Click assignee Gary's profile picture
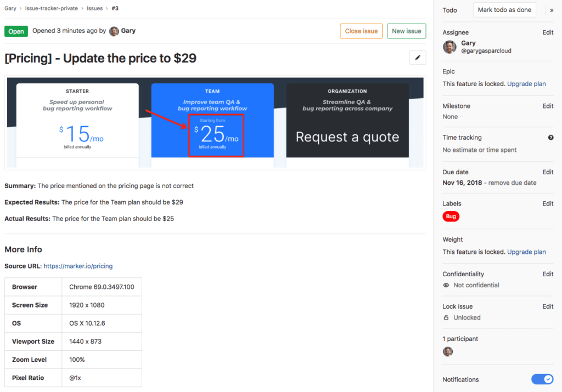The height and width of the screenshot is (392, 562). pos(449,47)
